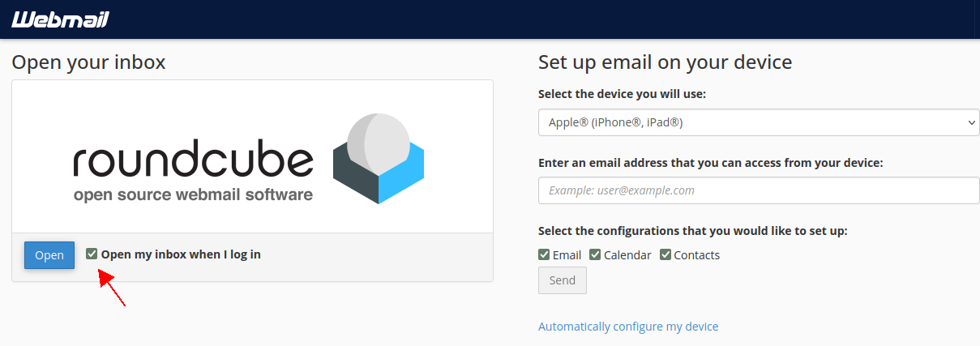Click the Webmail logo in header

click(60, 19)
